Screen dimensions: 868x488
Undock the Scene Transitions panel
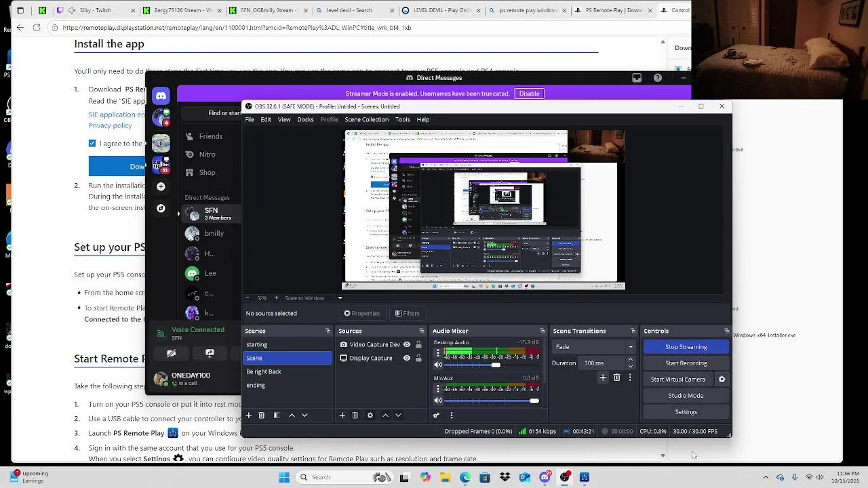(x=633, y=331)
